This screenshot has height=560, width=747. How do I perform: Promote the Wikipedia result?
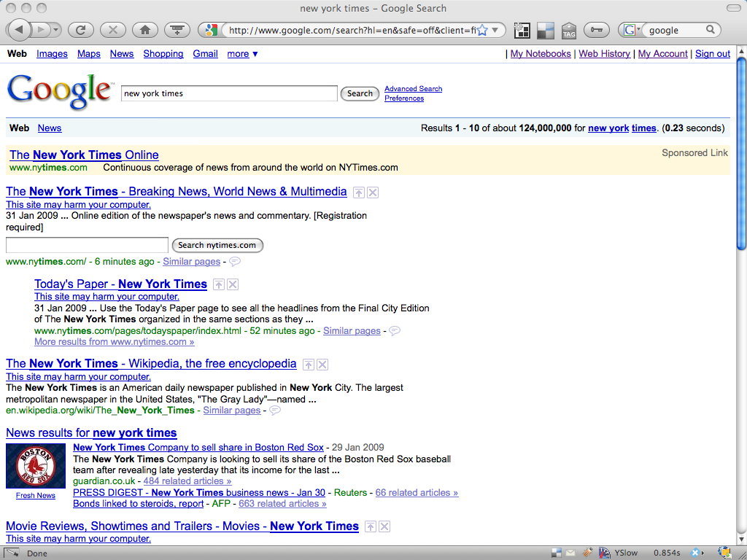tap(309, 365)
